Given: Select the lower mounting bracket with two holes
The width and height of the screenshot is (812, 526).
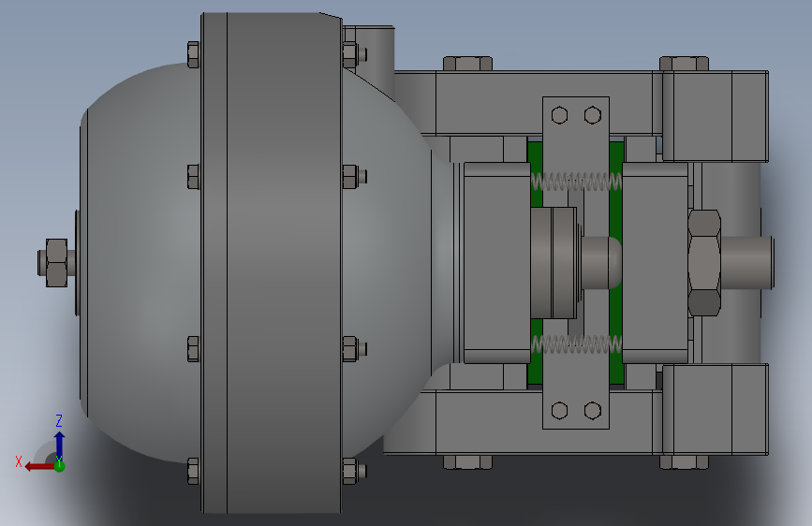Looking at the screenshot, I should click(576, 391).
